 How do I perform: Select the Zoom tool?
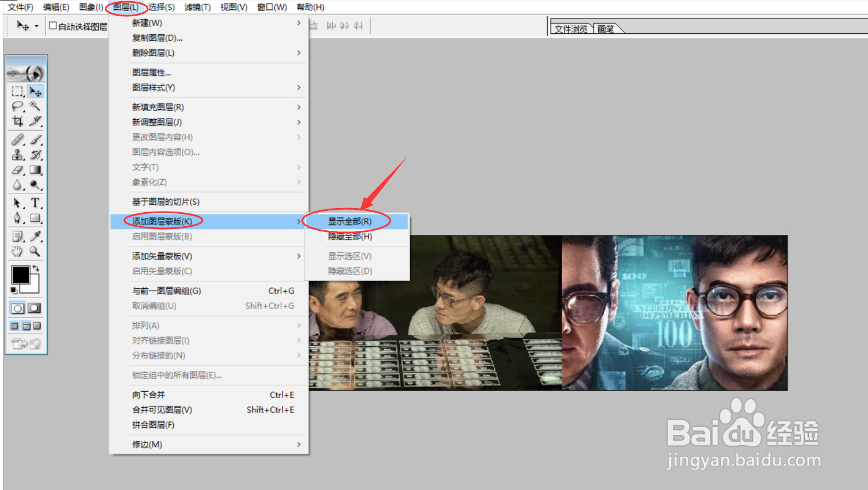(x=35, y=252)
